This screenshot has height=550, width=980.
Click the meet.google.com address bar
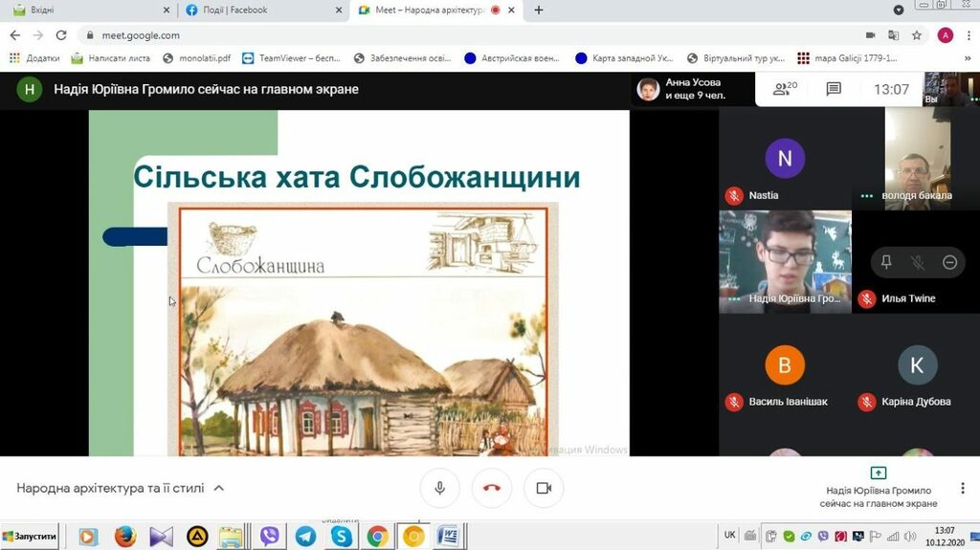point(383,35)
